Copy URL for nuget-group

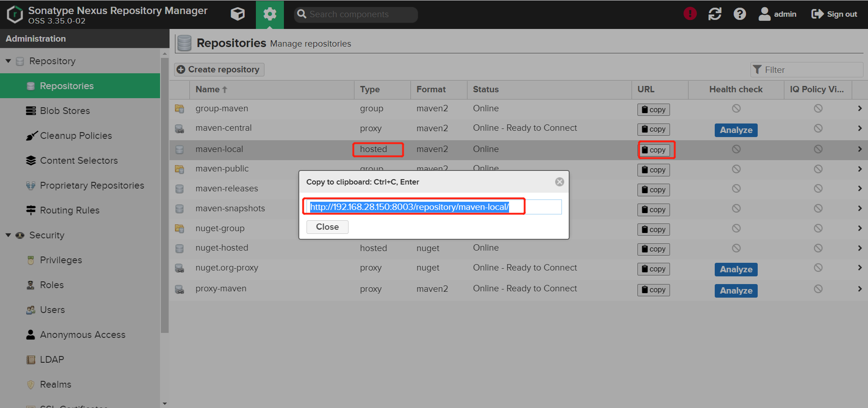[654, 230]
